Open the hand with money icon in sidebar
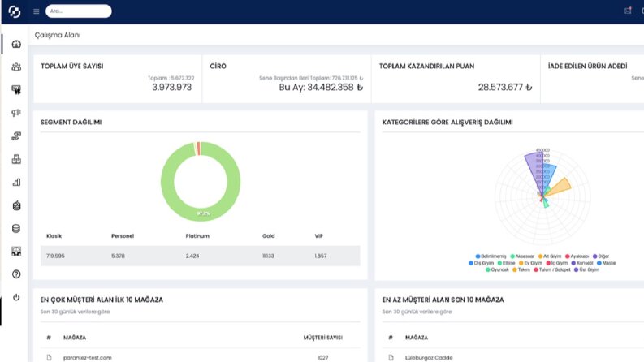The image size is (644, 362). point(16,136)
